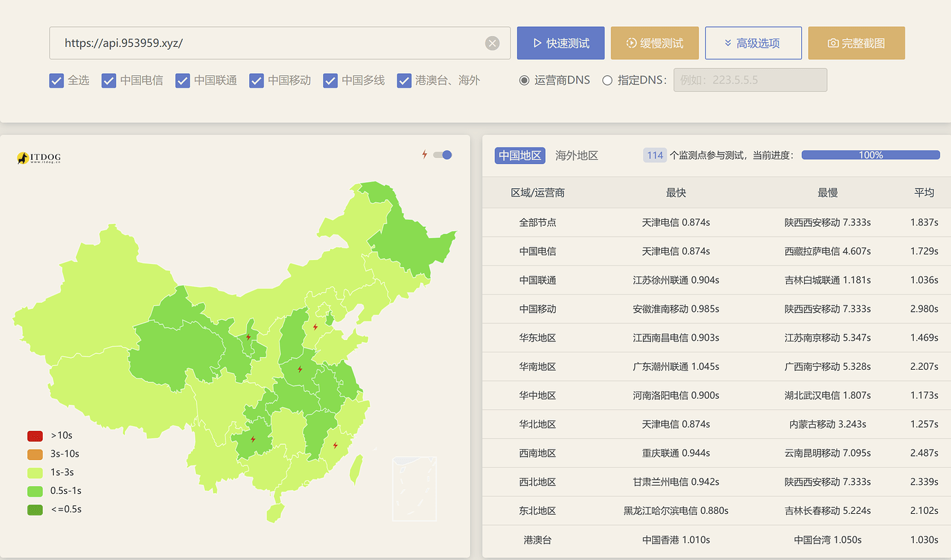The height and width of the screenshot is (560, 951).
Task: Click the 平均 column header
Action: [924, 192]
